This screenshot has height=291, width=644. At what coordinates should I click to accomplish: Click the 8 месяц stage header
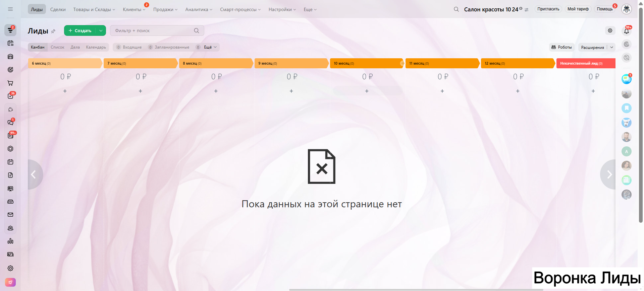point(216,63)
